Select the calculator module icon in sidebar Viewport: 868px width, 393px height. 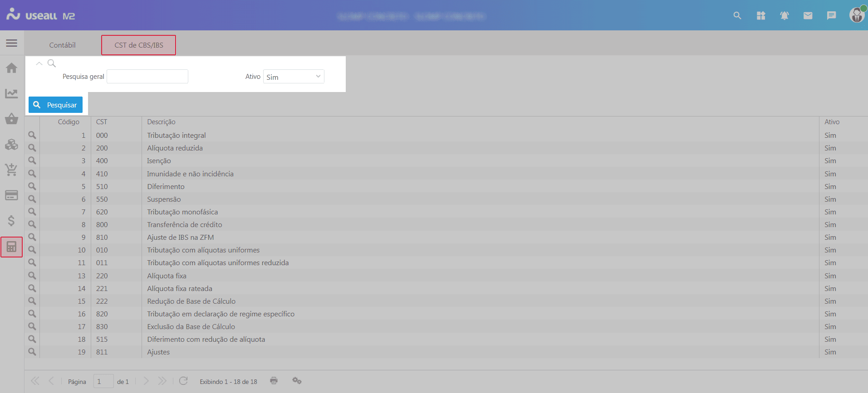12,247
